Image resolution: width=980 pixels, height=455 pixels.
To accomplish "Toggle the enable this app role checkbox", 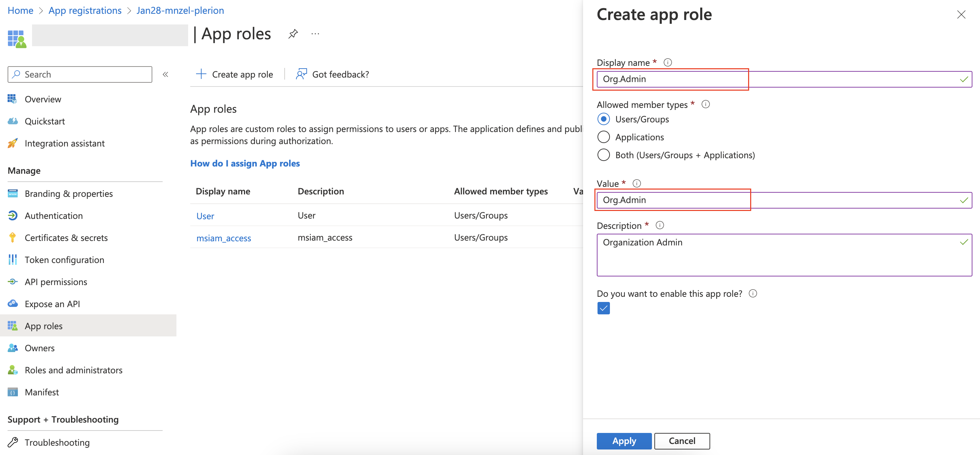I will pyautogui.click(x=603, y=308).
